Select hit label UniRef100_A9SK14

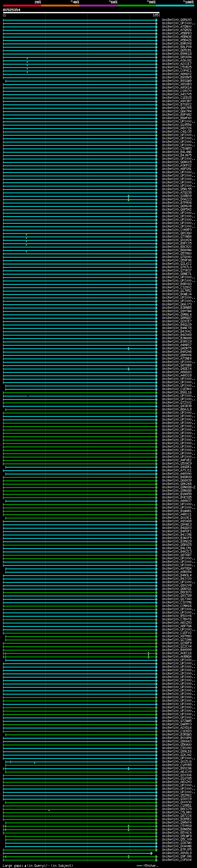pos(177,88)
